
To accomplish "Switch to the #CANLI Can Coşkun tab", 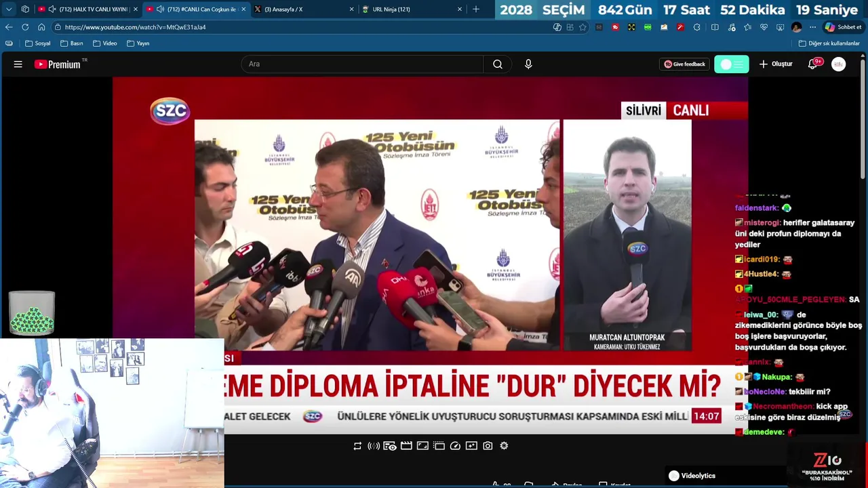I will 196,9.
